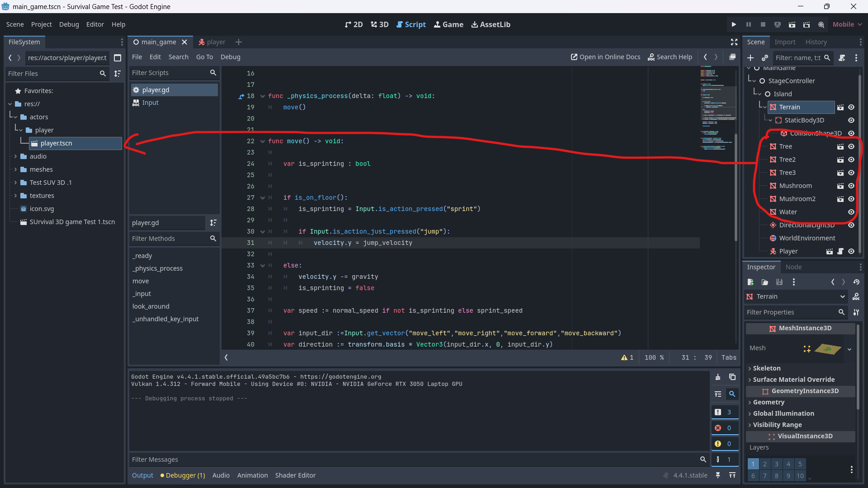Switch to the Node tab beside Inspector
The width and height of the screenshot is (868, 488).
click(793, 267)
